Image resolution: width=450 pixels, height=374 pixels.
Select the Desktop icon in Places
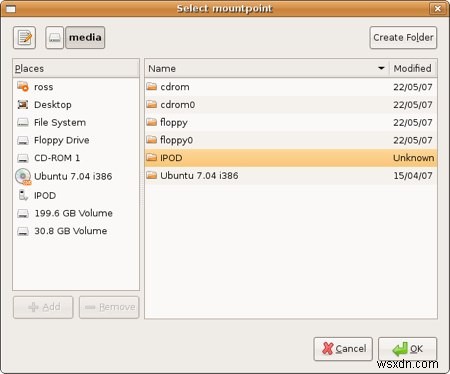pos(23,105)
